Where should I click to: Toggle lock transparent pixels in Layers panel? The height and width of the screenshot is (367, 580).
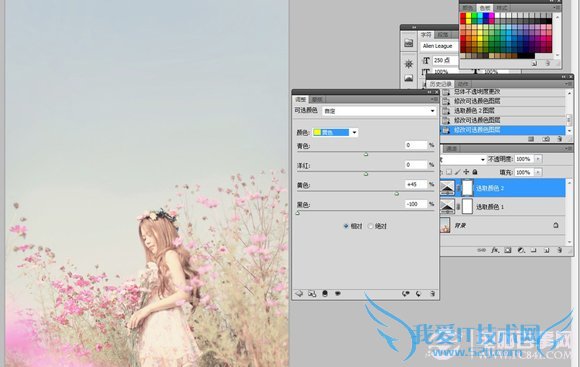pos(449,172)
